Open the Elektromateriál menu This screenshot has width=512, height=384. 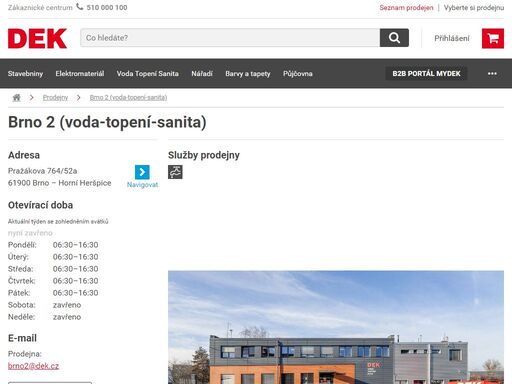pyautogui.click(x=80, y=74)
